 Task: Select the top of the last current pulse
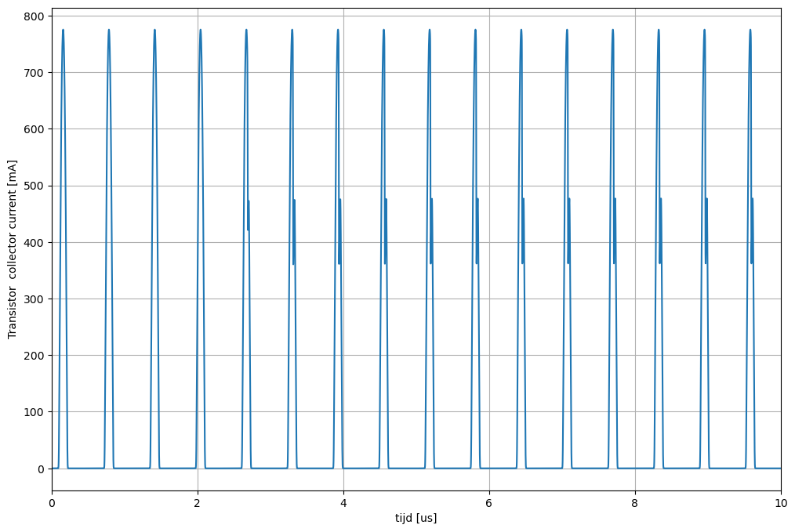pos(750,31)
